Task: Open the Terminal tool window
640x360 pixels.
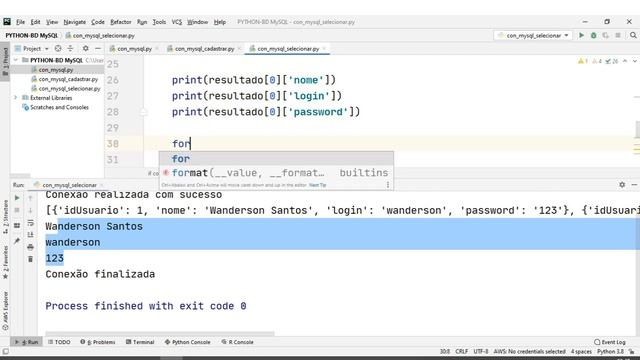Action: click(x=140, y=342)
